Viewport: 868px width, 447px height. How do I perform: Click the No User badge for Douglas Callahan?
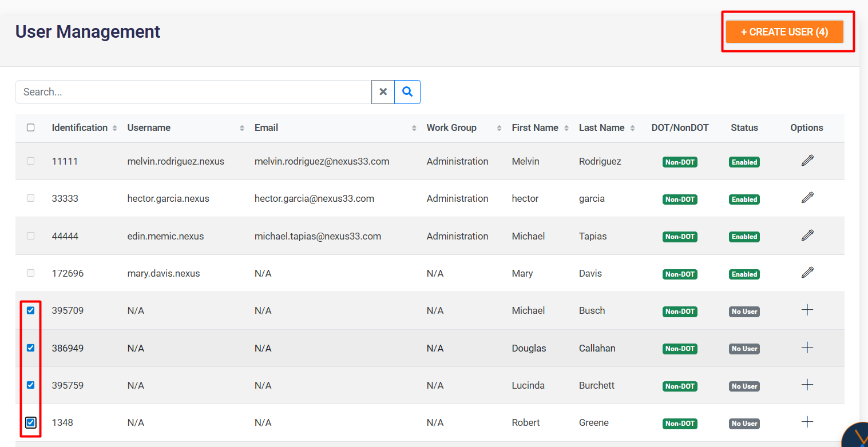pyautogui.click(x=744, y=349)
